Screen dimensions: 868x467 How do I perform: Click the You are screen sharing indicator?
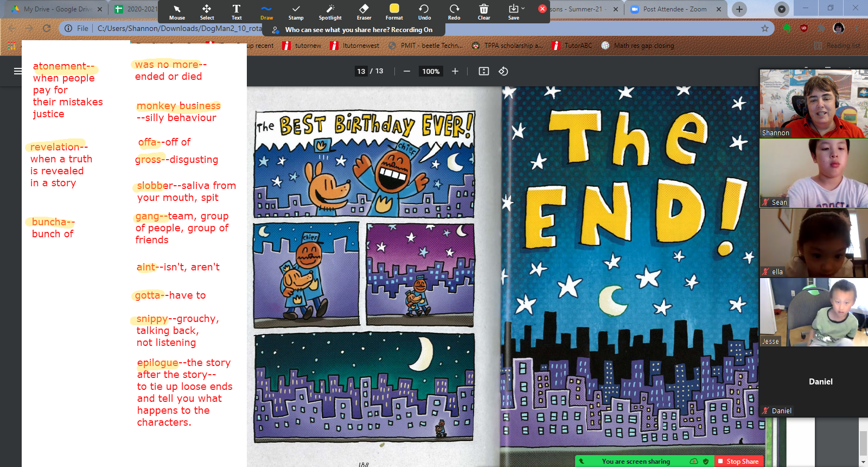pyautogui.click(x=636, y=461)
